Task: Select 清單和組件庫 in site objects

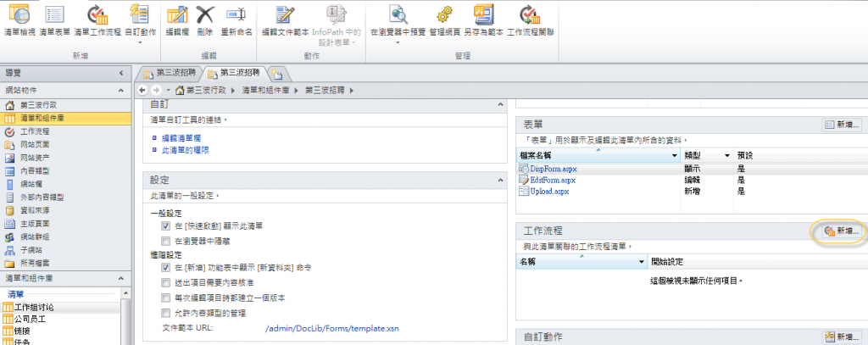Action: [x=66, y=118]
